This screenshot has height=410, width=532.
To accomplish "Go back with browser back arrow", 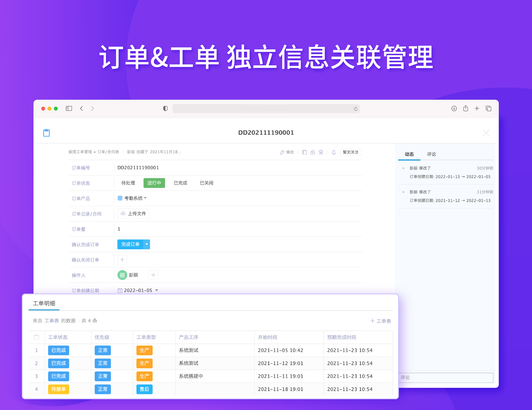I will tap(82, 108).
